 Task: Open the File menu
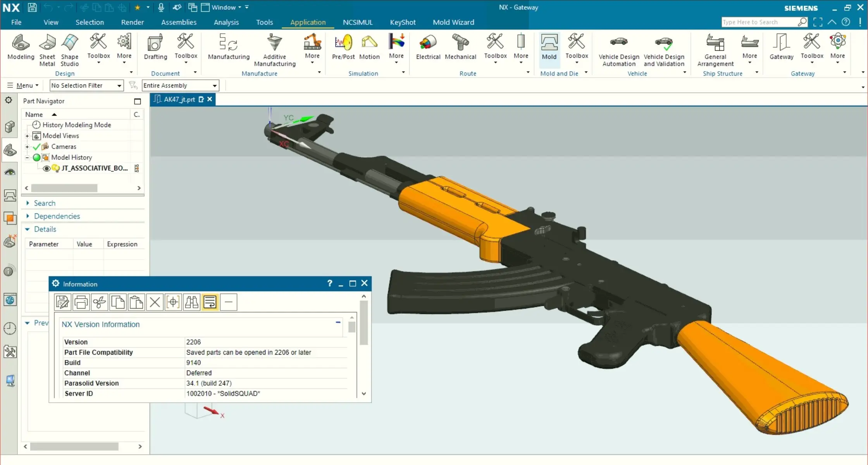pos(16,22)
